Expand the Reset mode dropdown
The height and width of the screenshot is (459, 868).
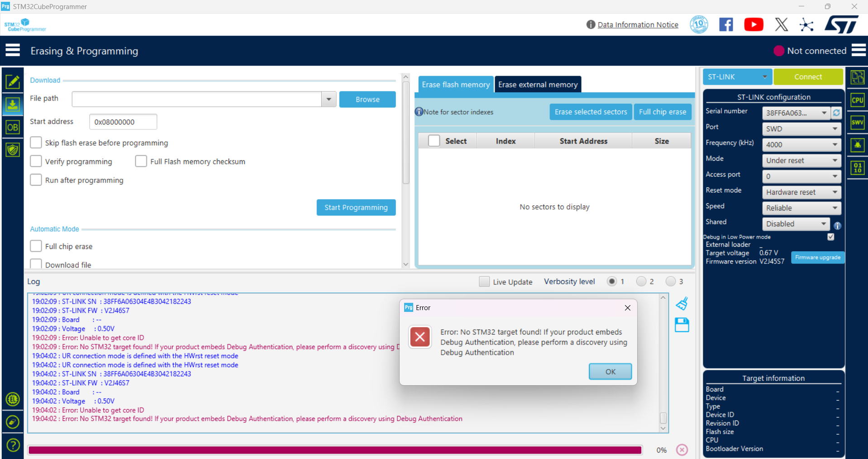[801, 192]
